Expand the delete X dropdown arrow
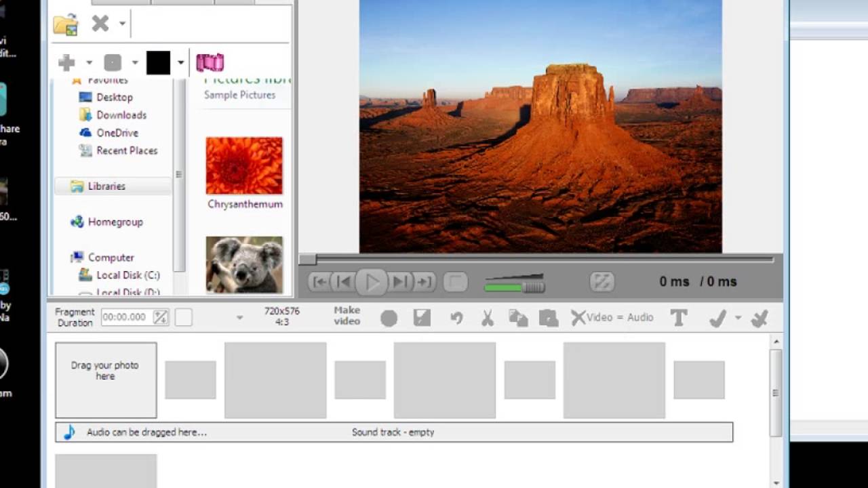This screenshot has width=868, height=488. (x=122, y=24)
